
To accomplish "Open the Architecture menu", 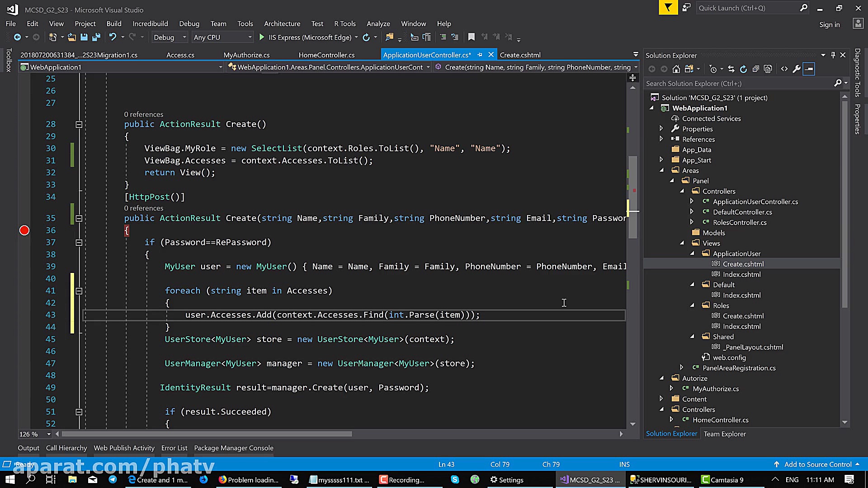I will pos(282,23).
